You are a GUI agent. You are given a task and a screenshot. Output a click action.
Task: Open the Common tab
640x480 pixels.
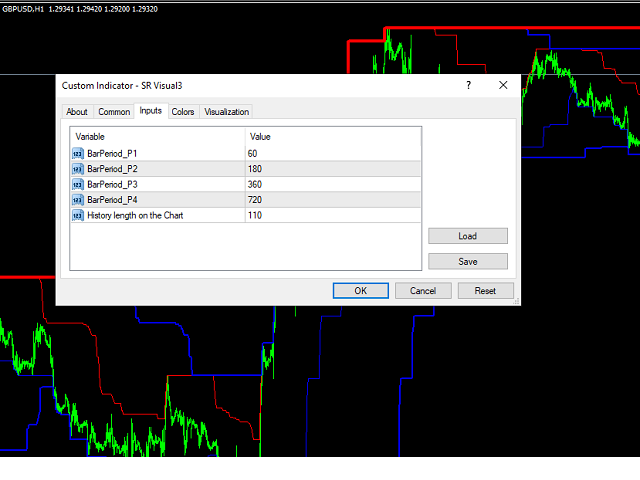pos(114,112)
